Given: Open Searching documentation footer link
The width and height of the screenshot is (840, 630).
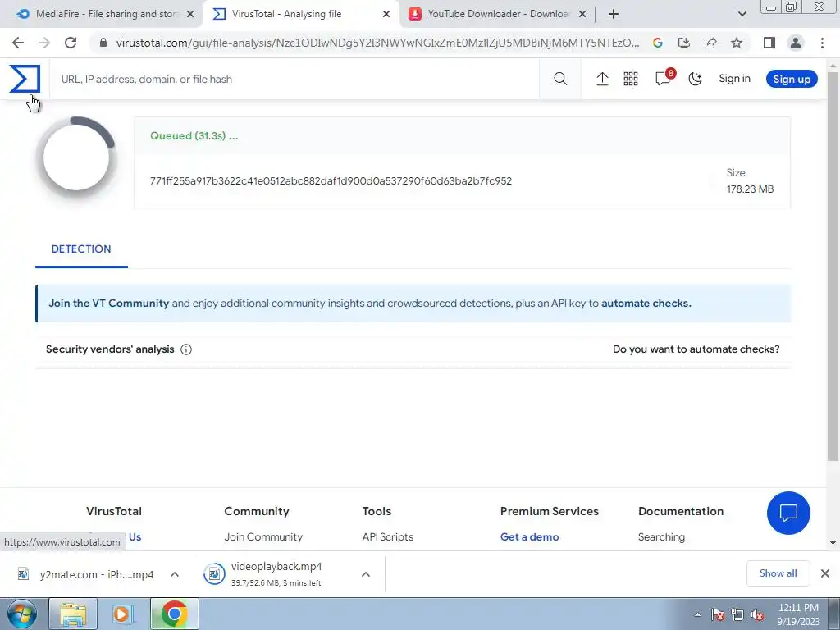Looking at the screenshot, I should tap(661, 536).
